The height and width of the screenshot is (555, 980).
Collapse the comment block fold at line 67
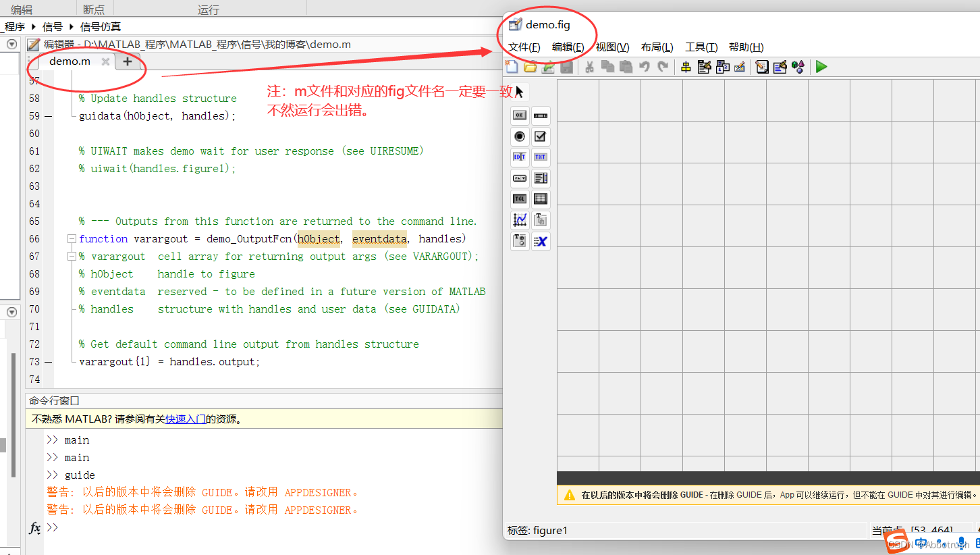click(x=72, y=257)
